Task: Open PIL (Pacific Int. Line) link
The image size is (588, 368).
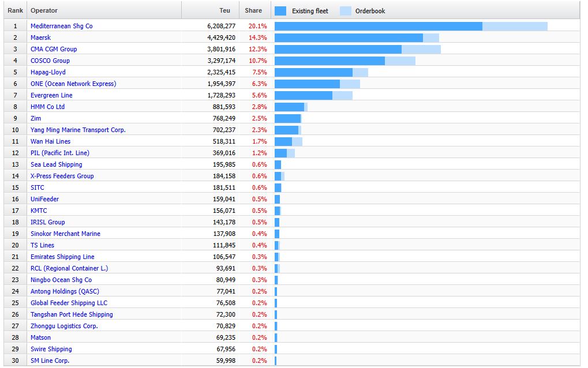Action: click(x=60, y=153)
